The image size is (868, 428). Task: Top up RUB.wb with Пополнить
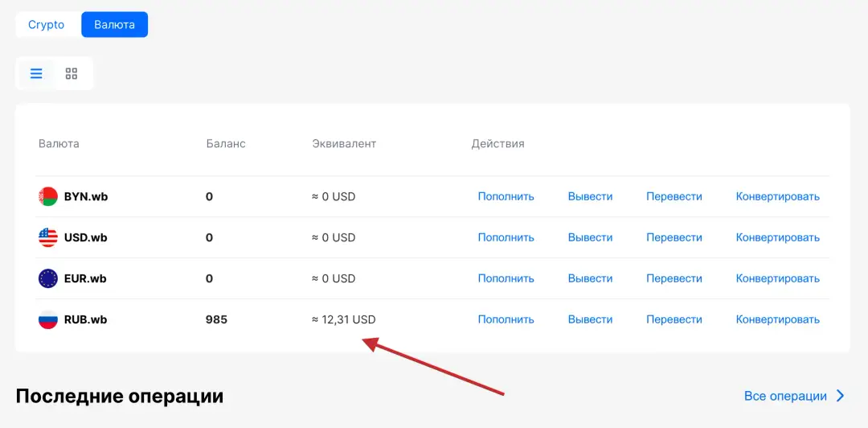click(506, 319)
